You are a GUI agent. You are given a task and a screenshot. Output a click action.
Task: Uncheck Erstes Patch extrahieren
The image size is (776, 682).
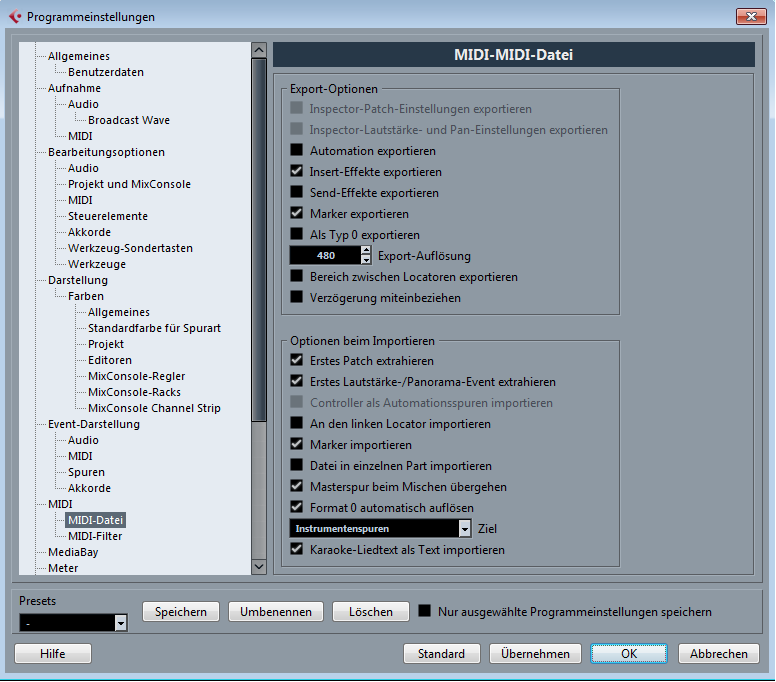[296, 361]
